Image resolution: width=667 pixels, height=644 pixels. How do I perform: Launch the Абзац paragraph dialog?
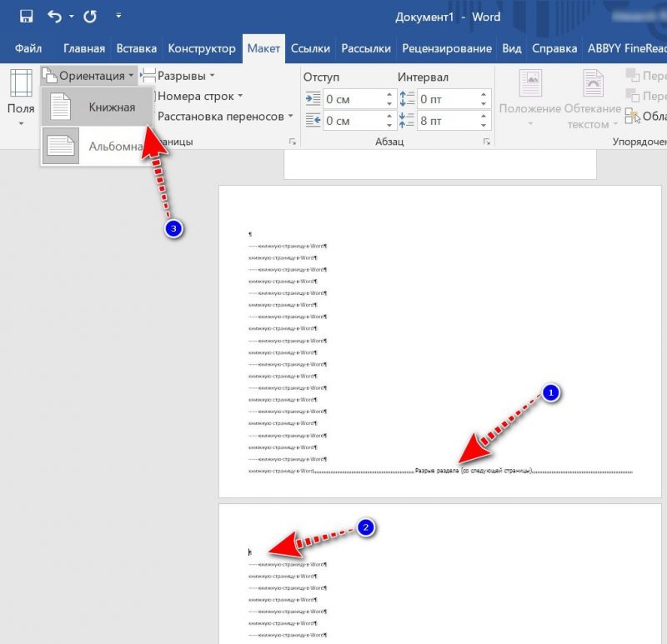click(x=487, y=142)
